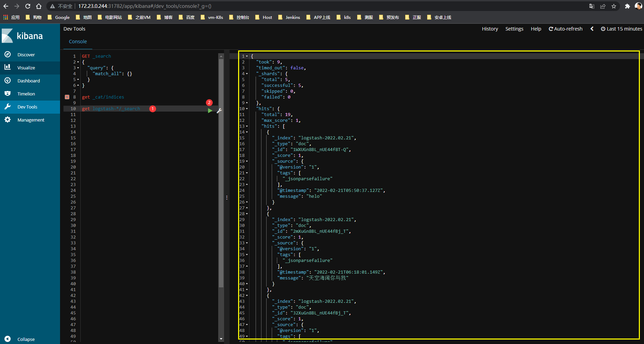Click the editor vertical scrollbar thumb
Image resolution: width=644 pixels, height=344 pixels.
click(x=221, y=173)
